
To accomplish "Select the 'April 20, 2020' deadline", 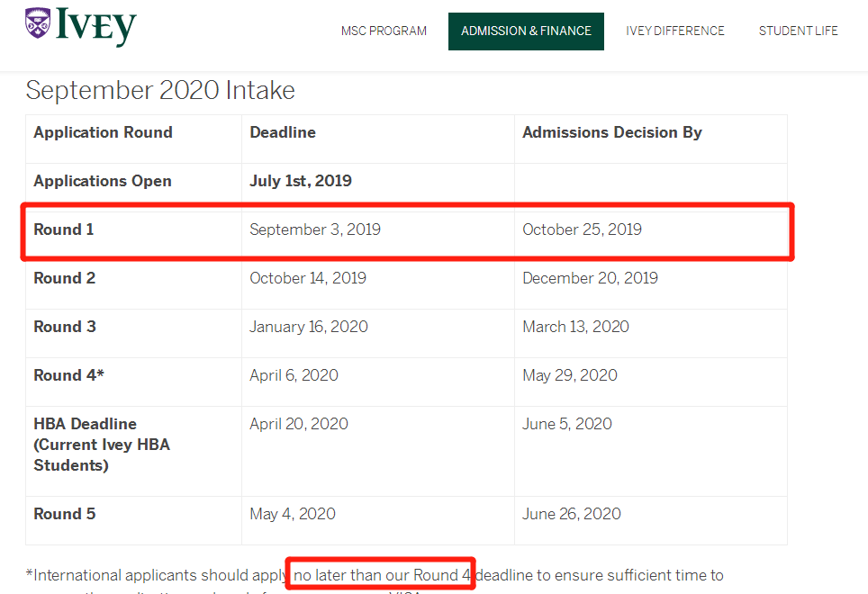I will pyautogui.click(x=299, y=424).
